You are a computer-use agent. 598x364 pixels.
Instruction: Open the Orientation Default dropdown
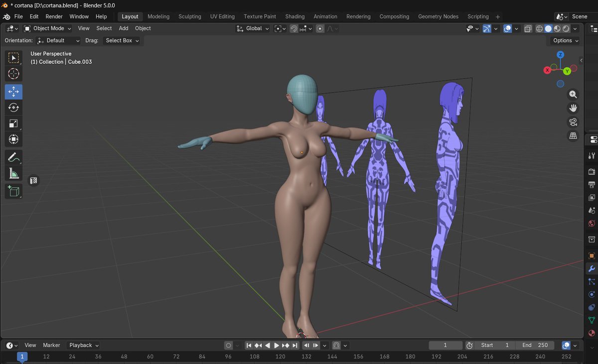click(59, 40)
